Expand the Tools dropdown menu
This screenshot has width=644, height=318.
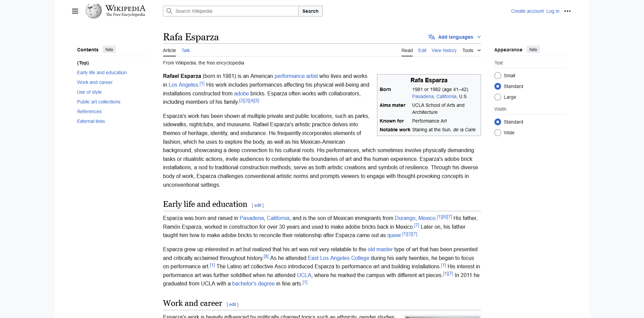471,50
